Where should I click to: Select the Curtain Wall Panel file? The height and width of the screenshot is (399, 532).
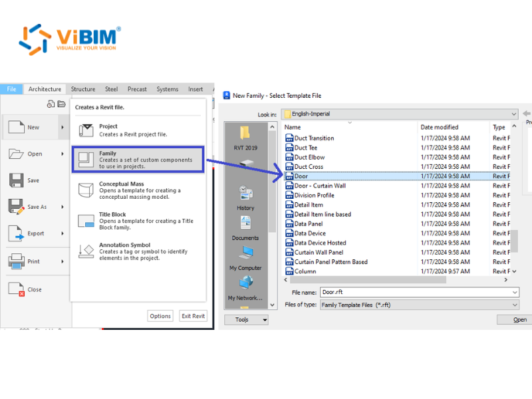[x=397, y=252]
